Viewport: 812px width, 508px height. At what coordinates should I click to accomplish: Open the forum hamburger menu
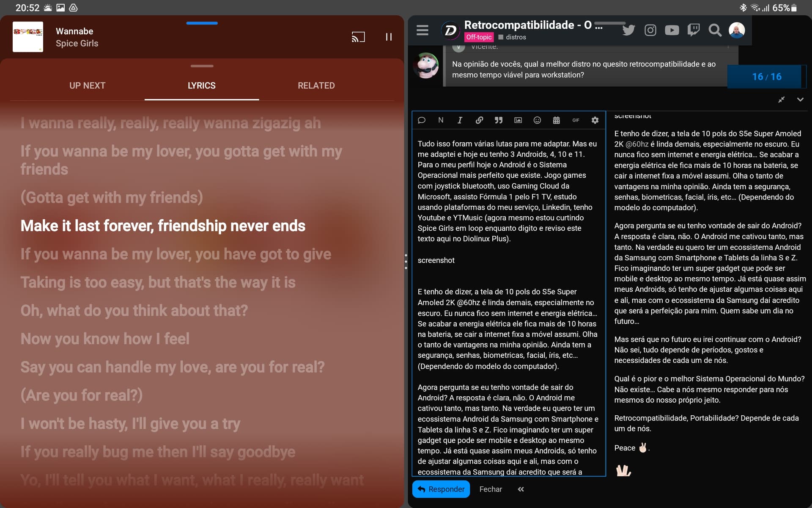(422, 30)
